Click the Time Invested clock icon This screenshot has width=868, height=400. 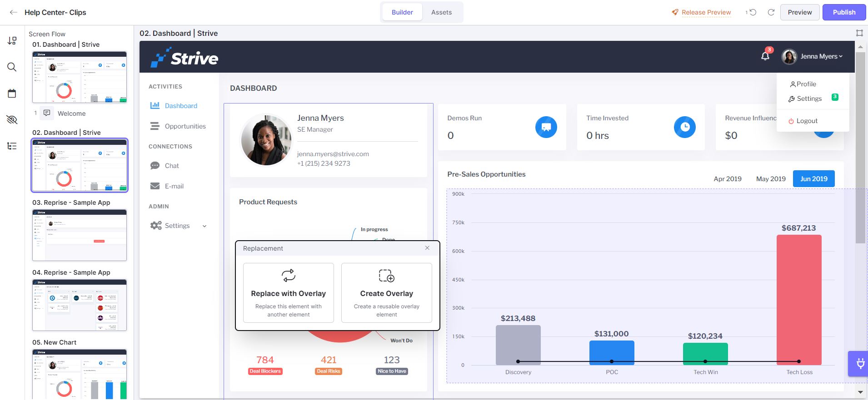coord(685,127)
